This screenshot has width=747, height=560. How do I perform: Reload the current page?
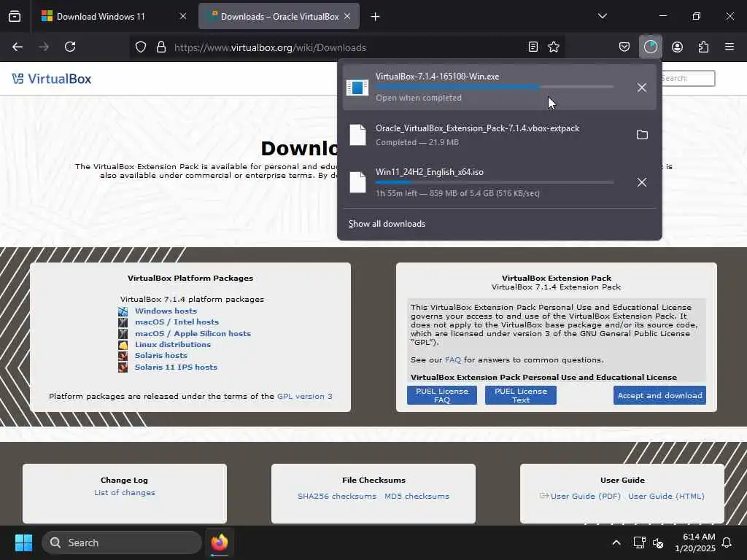[70, 47]
